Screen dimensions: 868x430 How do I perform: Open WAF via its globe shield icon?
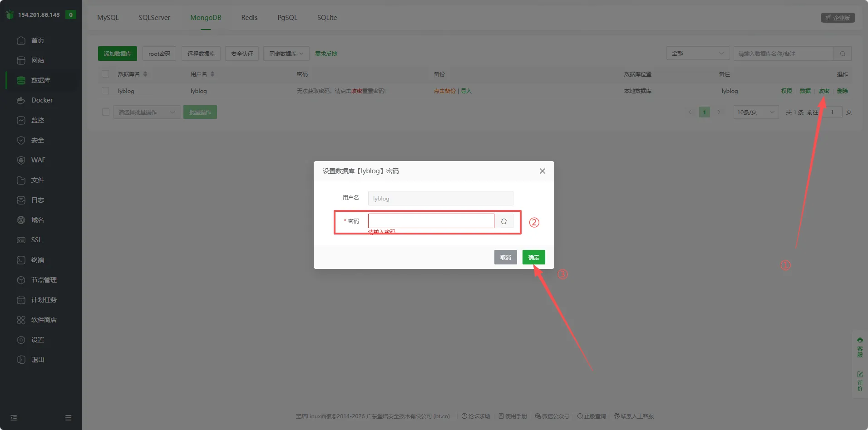pyautogui.click(x=21, y=160)
